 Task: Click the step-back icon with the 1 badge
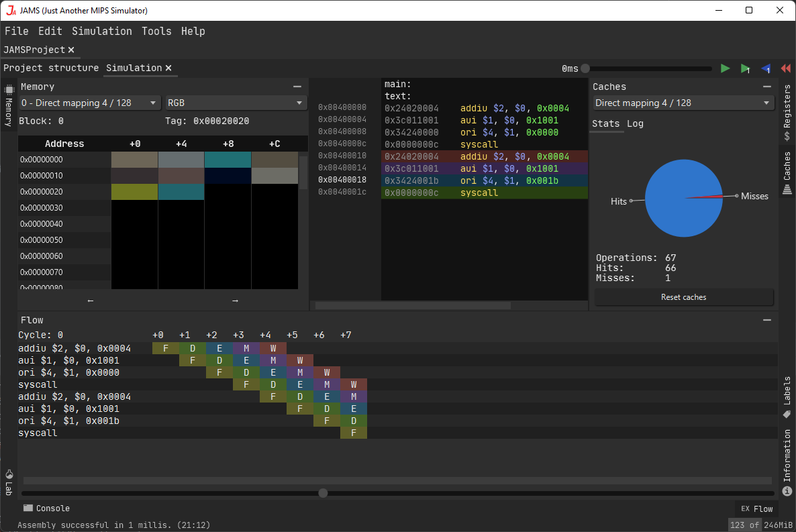click(766, 68)
